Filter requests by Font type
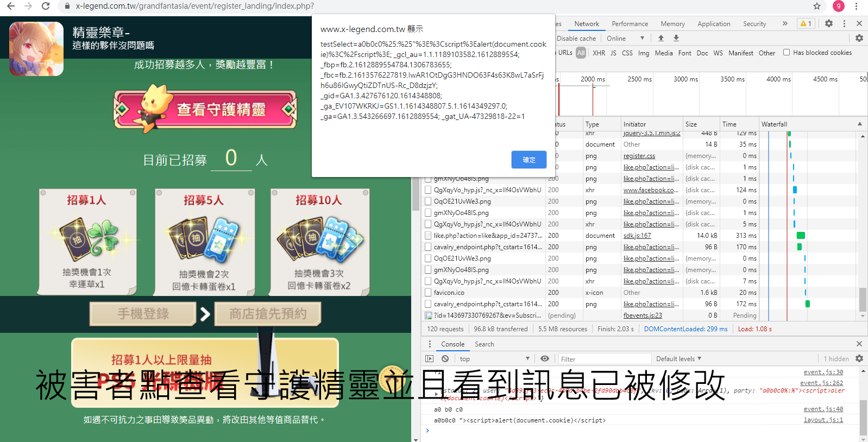Viewport: 868px width, 442px height. point(685,53)
